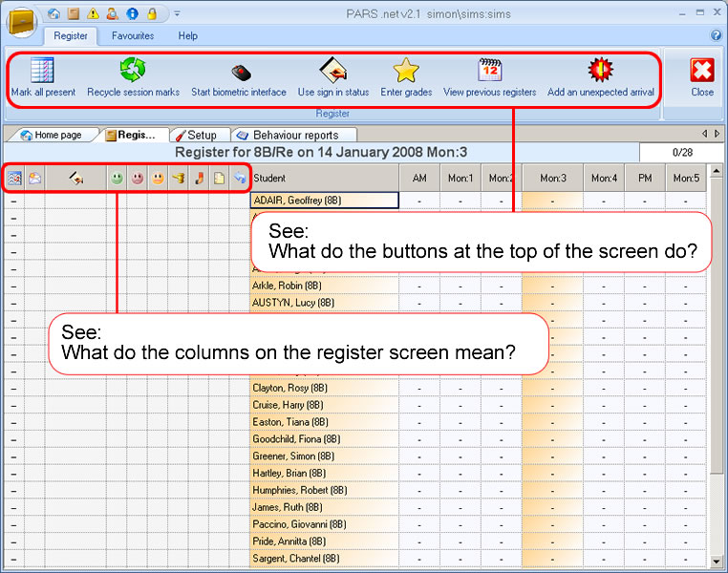728x573 pixels.
Task: Click the gavel column header icon
Action: click(x=179, y=178)
